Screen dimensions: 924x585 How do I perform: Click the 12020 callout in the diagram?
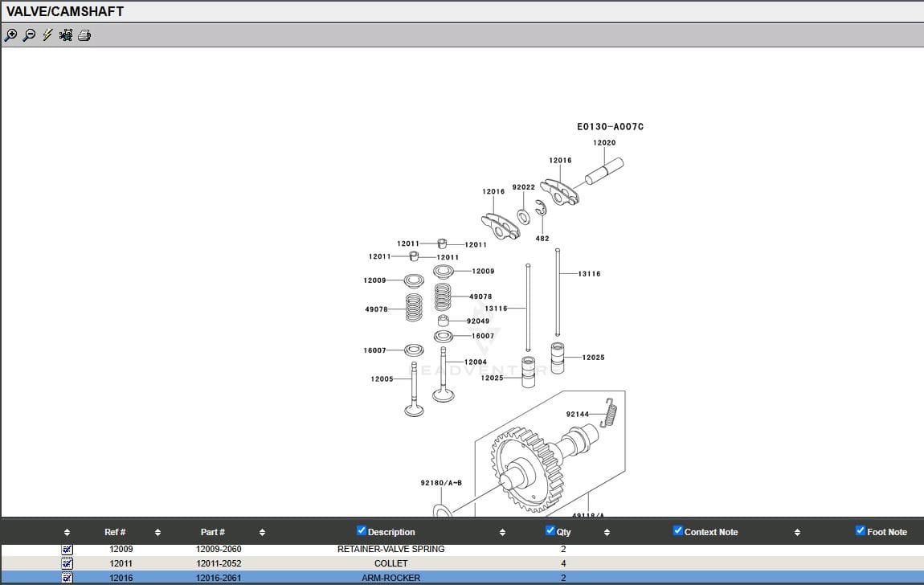click(604, 143)
